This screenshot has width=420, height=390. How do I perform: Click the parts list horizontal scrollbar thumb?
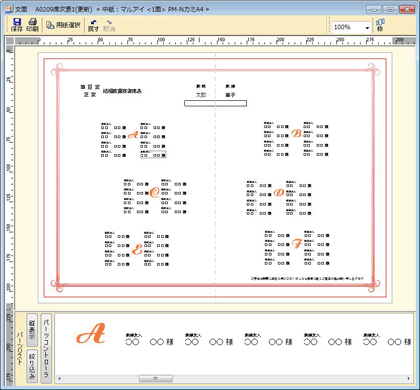coord(156,378)
